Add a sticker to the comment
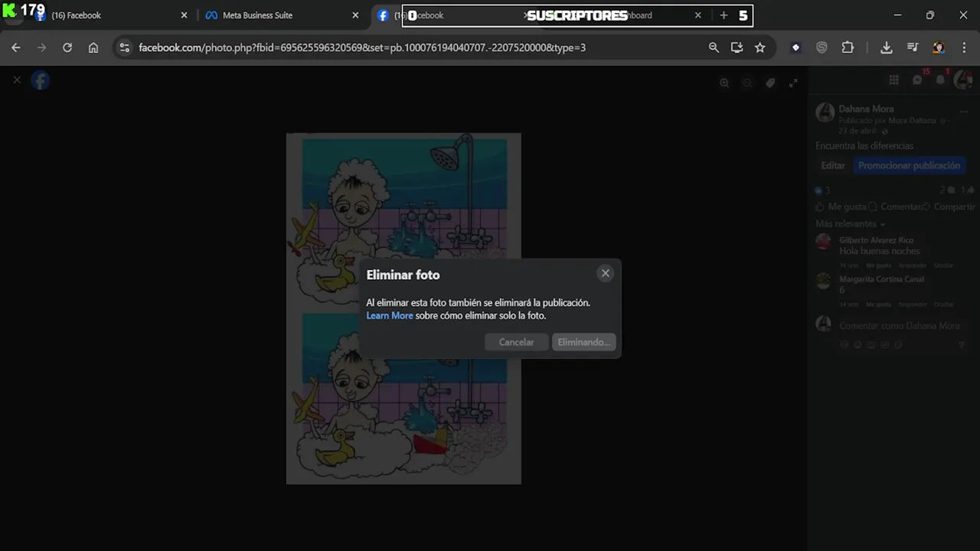The image size is (980, 551). pos(898,345)
